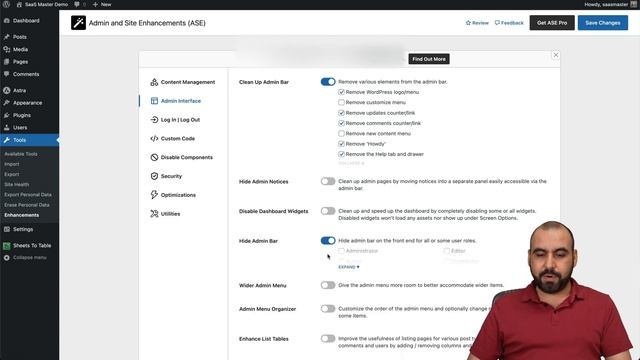Uncheck Remove updates counter/link
The width and height of the screenshot is (640, 360).
pyautogui.click(x=341, y=113)
